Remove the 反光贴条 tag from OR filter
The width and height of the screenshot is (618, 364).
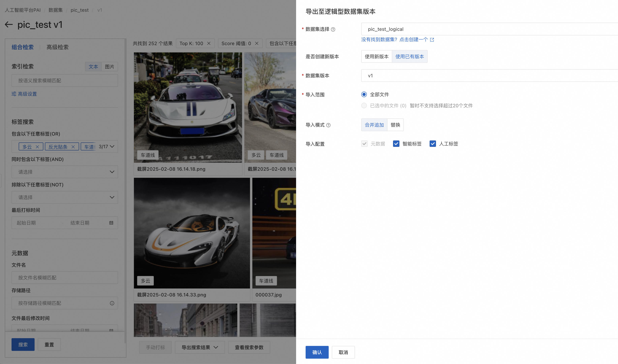click(x=73, y=147)
